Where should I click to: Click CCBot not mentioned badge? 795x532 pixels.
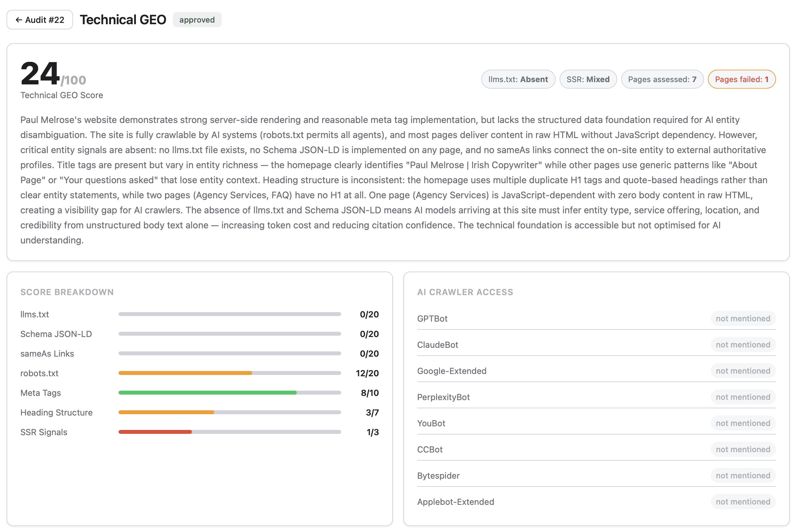pyautogui.click(x=742, y=449)
